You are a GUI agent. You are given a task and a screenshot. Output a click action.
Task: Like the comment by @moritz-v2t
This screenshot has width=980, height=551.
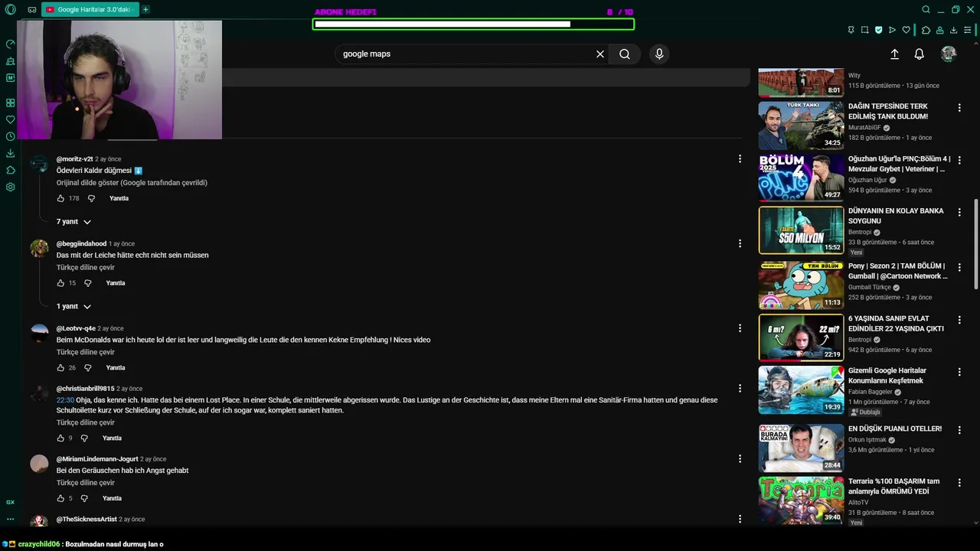pos(60,198)
